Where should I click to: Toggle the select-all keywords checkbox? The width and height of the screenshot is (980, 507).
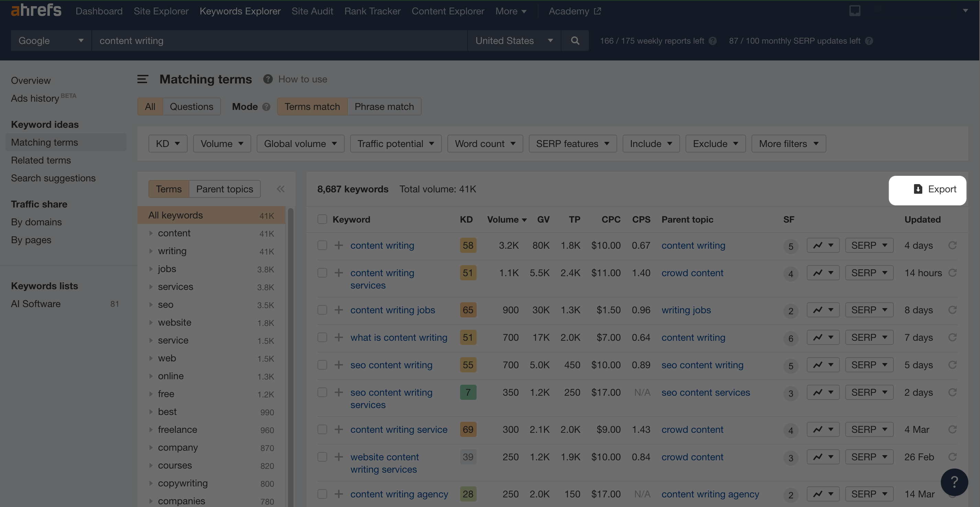[322, 219]
